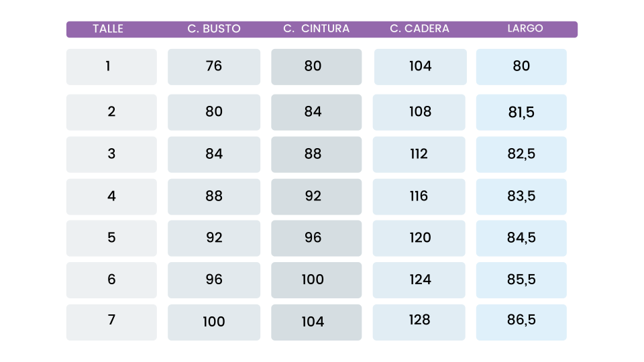Select hip measurement 104 in C. CADERA column
Image resolution: width=644 pixels, height=362 pixels.
[x=420, y=66]
